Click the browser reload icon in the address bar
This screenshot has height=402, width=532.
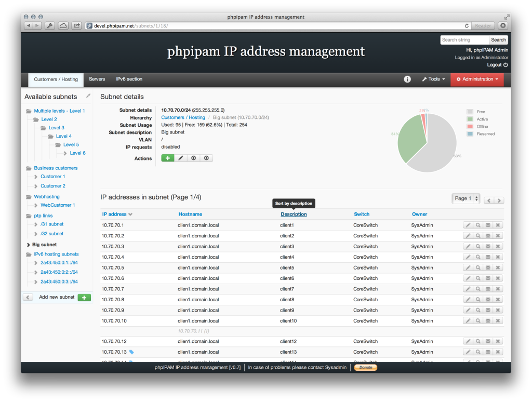pyautogui.click(x=467, y=26)
